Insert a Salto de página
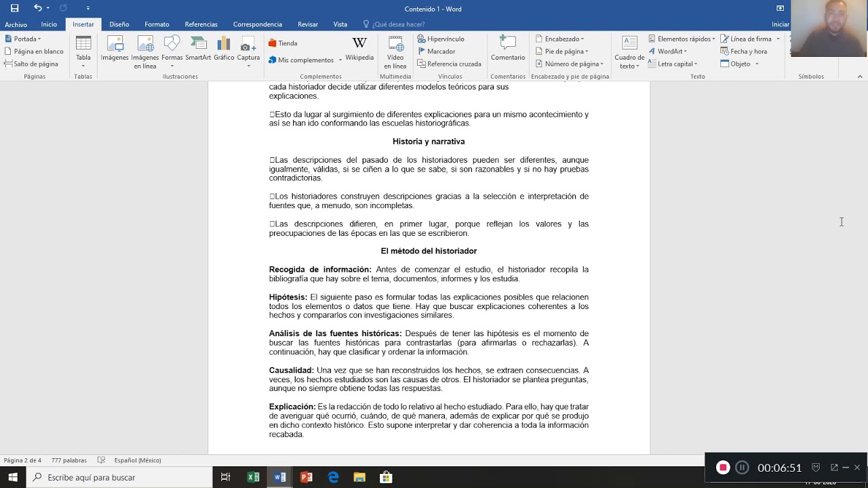This screenshot has height=488, width=868. pos(31,64)
